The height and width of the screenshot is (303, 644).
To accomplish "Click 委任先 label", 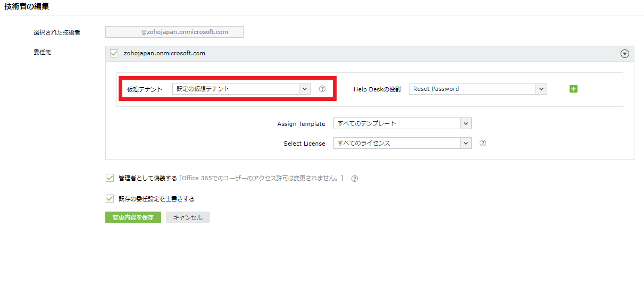I will tap(43, 53).
